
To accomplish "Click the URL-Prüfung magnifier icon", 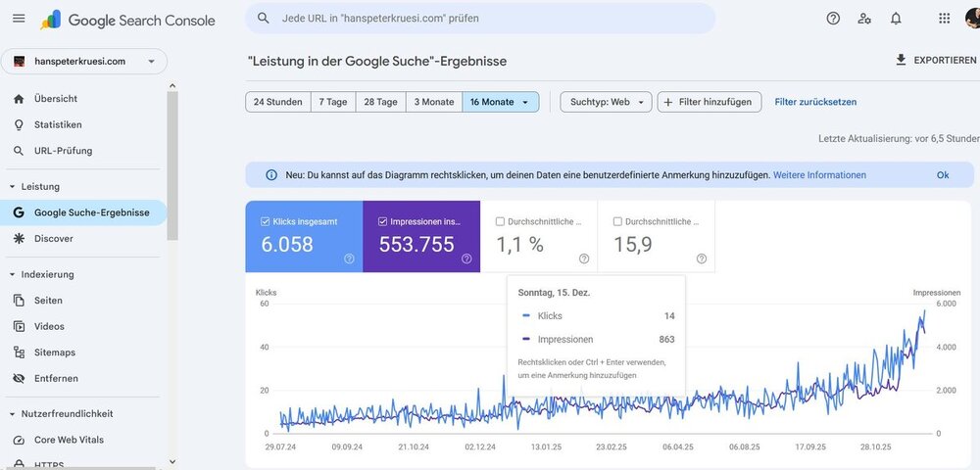I will tap(19, 151).
